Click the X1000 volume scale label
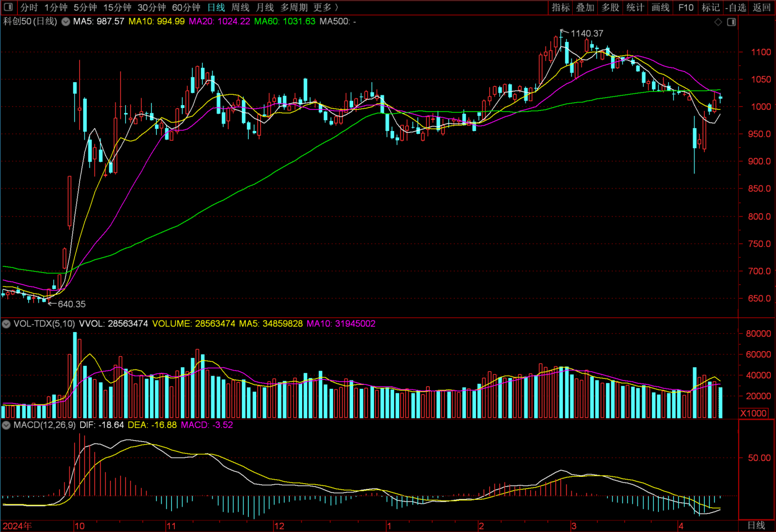This screenshot has height=532, width=776. tap(754, 413)
